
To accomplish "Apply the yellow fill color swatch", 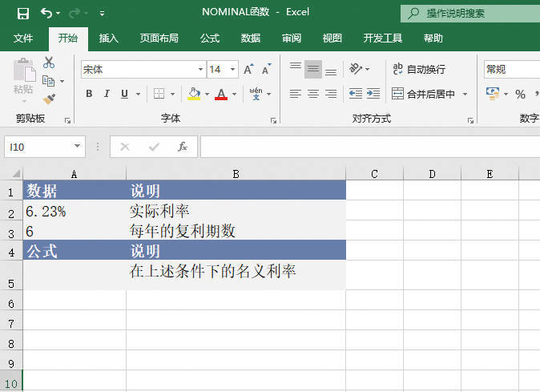I will pos(194,94).
